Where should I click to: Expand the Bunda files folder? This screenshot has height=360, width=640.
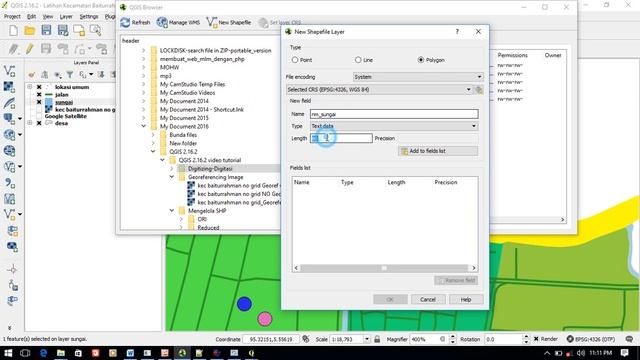(x=153, y=135)
